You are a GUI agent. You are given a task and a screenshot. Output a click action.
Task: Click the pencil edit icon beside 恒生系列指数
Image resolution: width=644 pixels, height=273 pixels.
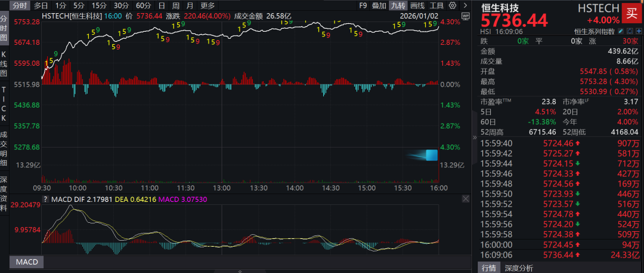pos(621,31)
